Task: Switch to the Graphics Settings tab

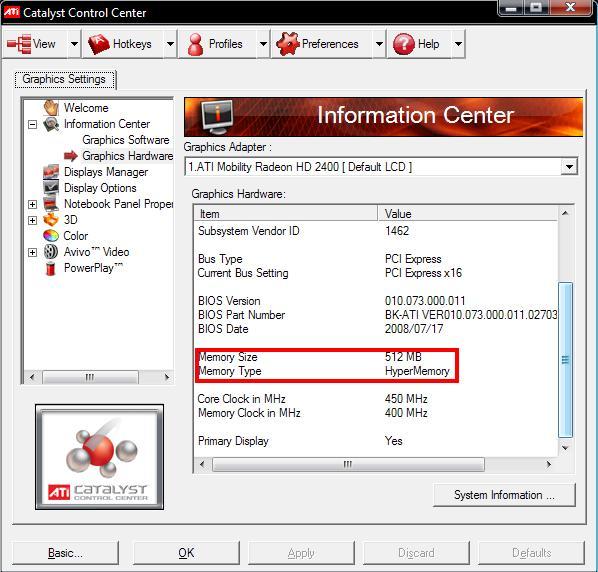Action: (x=64, y=79)
